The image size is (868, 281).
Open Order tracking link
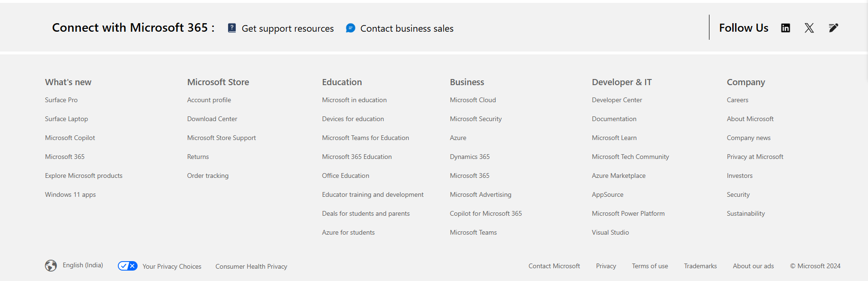tap(208, 176)
